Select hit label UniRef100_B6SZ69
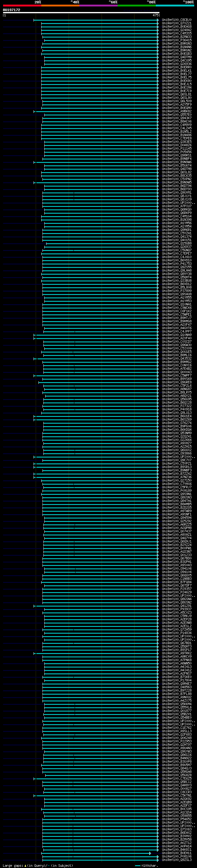The width and height of the screenshot is (197, 868). click(176, 419)
